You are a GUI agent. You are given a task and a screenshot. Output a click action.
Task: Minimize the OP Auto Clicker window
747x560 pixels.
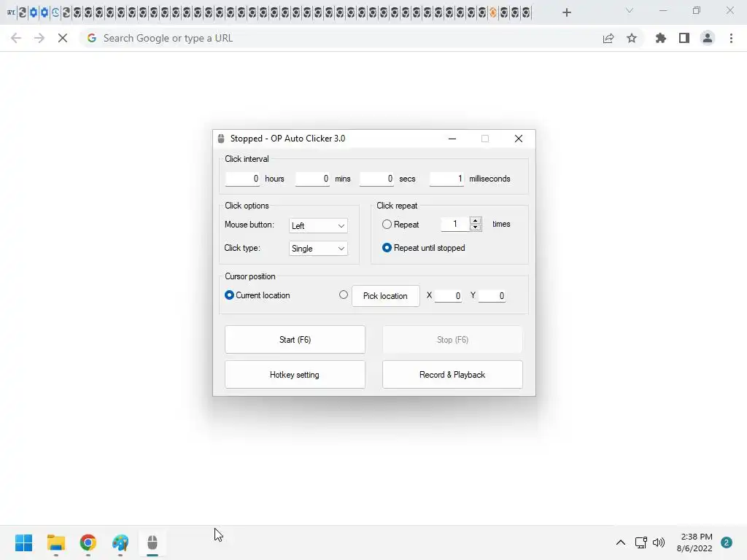(x=452, y=139)
